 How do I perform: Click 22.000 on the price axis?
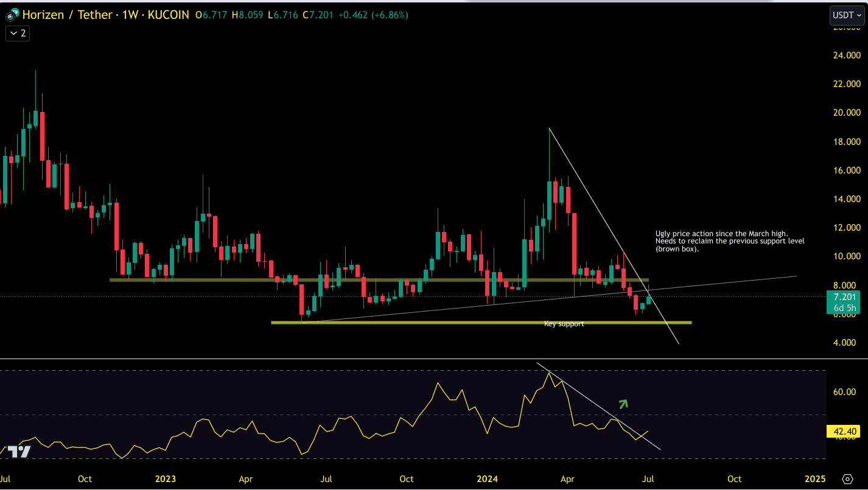click(847, 83)
